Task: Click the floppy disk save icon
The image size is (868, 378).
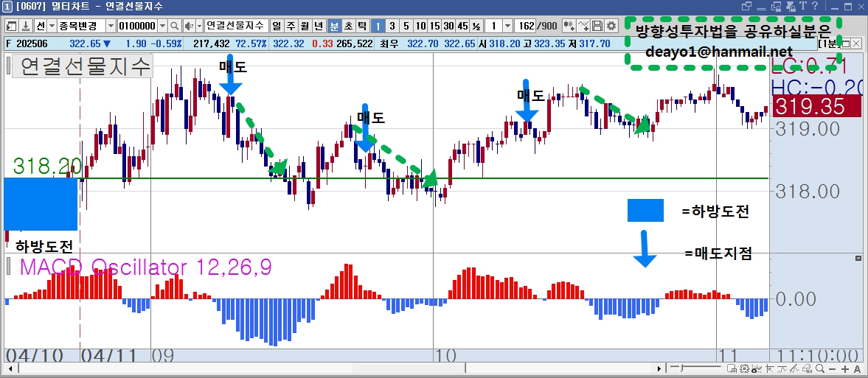Action: pos(597,26)
